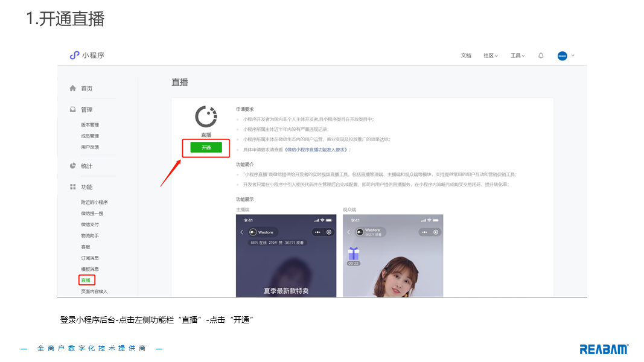Viewport: 644px width, 362px height.
Task: Click the 小程序 logo icon
Action: click(x=74, y=55)
